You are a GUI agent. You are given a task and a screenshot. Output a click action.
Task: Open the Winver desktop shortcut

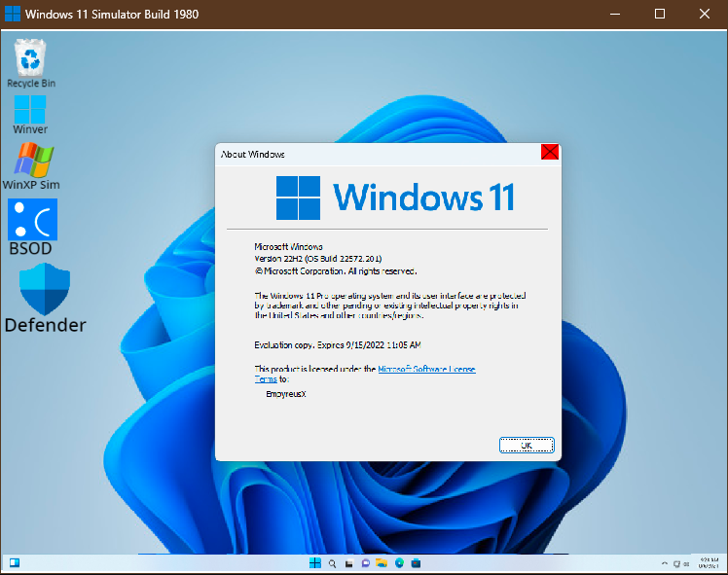coord(30,115)
